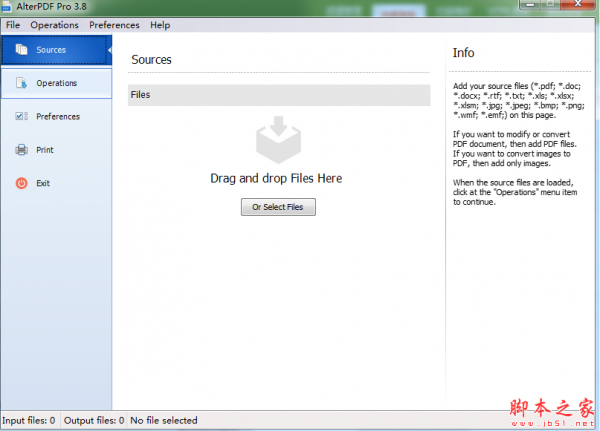
Task: Click the red Exit power icon
Action: point(21,183)
